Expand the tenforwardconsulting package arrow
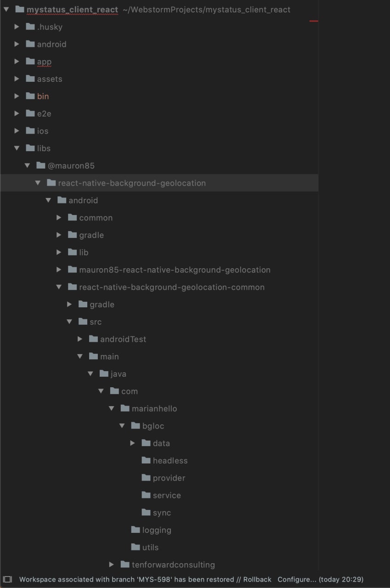Viewport: 390px width, 588px height. 112,565
